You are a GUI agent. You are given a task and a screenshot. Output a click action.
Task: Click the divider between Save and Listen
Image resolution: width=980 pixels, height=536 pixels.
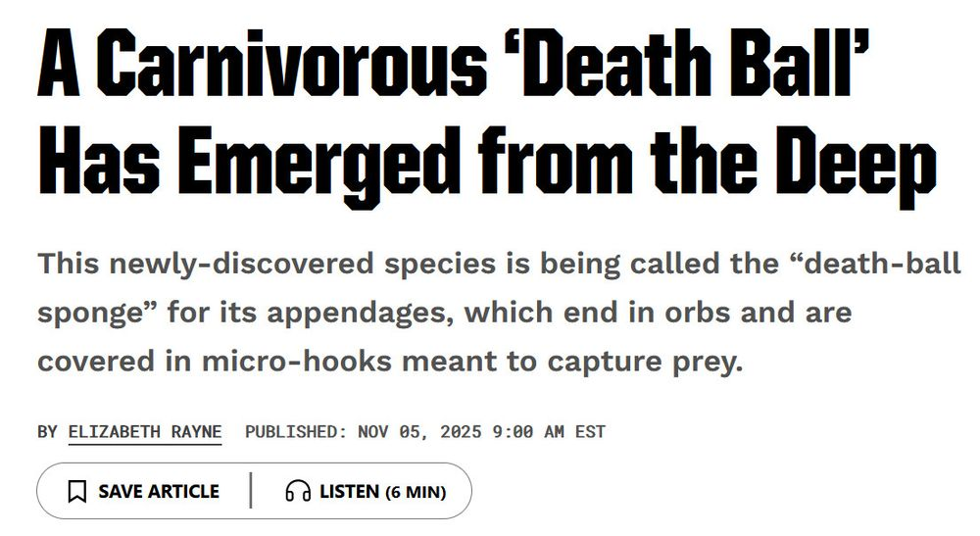coord(251,491)
